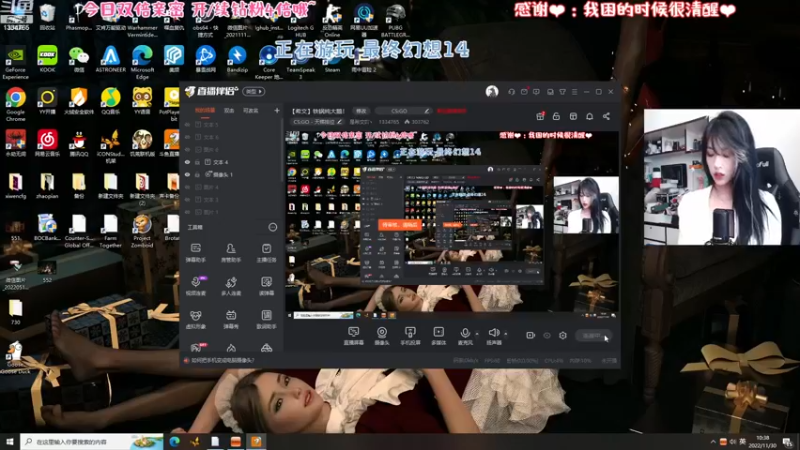The image size is (800, 450).
Task: Open the hamburger menu in title bar
Action: [574, 92]
